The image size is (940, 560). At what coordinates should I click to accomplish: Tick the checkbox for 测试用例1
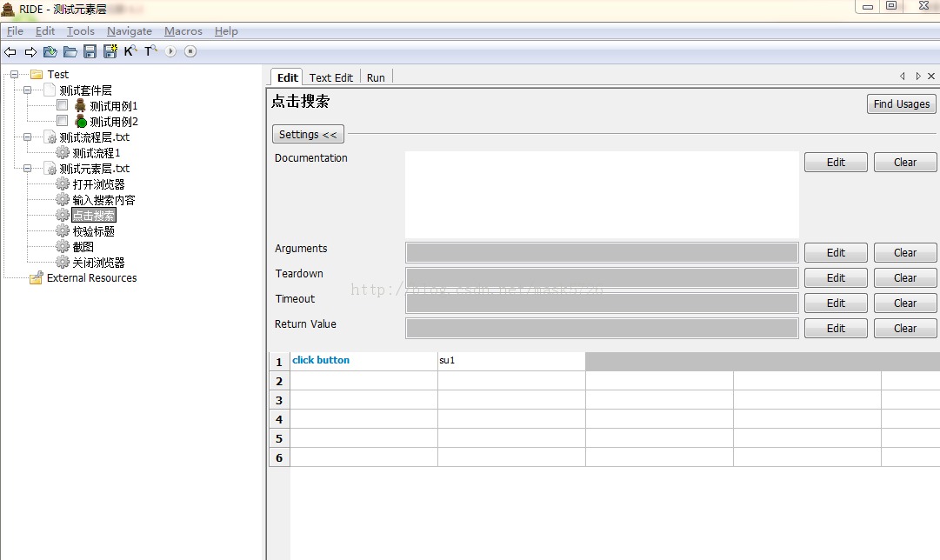coord(63,105)
